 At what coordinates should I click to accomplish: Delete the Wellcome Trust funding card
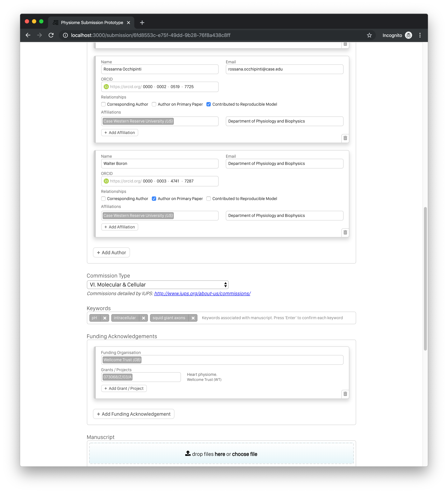pos(345,394)
